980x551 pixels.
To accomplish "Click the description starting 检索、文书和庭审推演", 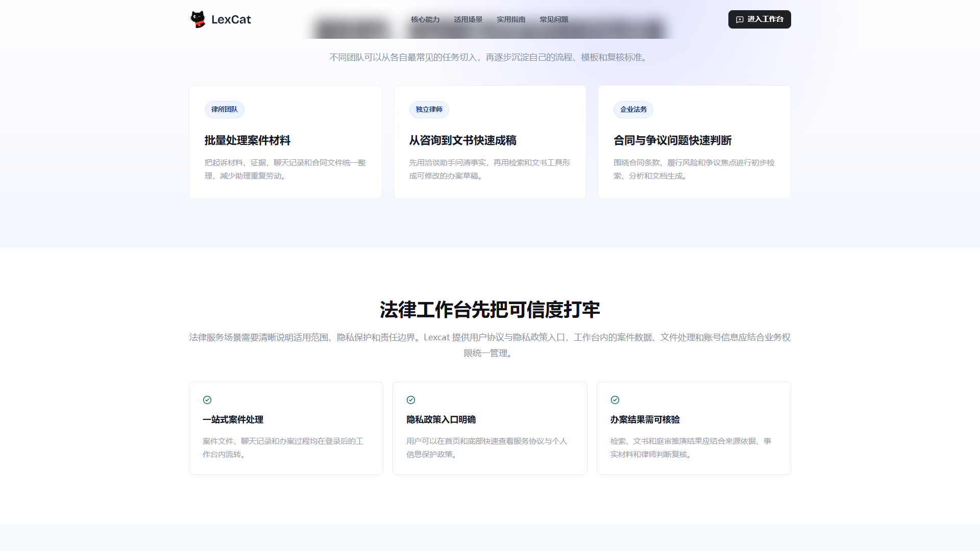I will [x=691, y=447].
